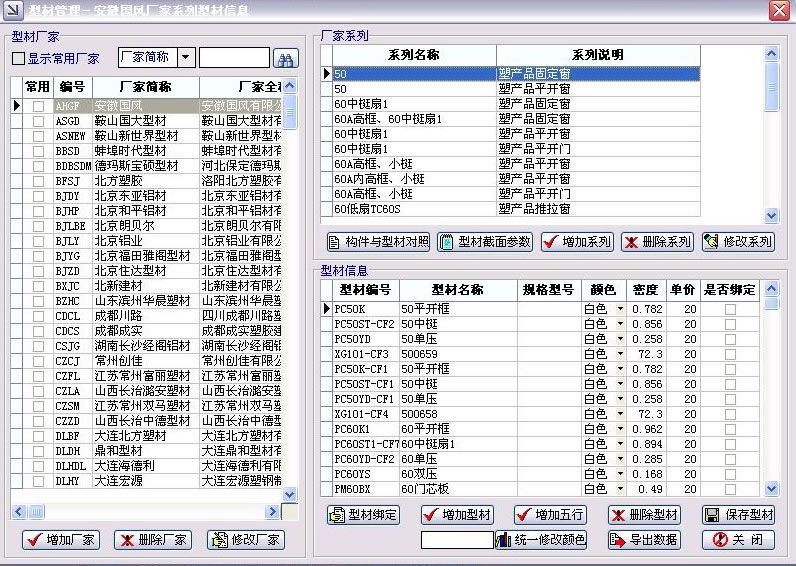Image resolution: width=796 pixels, height=566 pixels.
Task: Open color dropdown for XG101-CF4 row
Action: coord(620,414)
